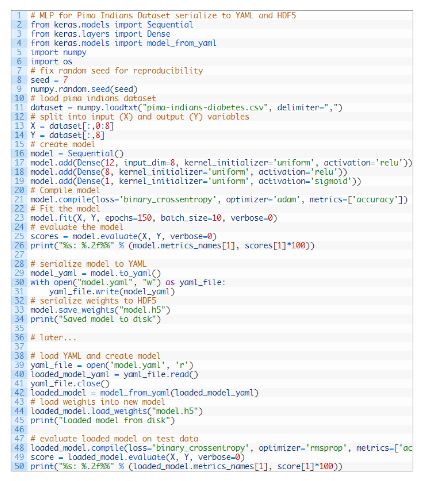
Task: Click the 'scores = model.evaluate' line
Action: click(x=123, y=236)
